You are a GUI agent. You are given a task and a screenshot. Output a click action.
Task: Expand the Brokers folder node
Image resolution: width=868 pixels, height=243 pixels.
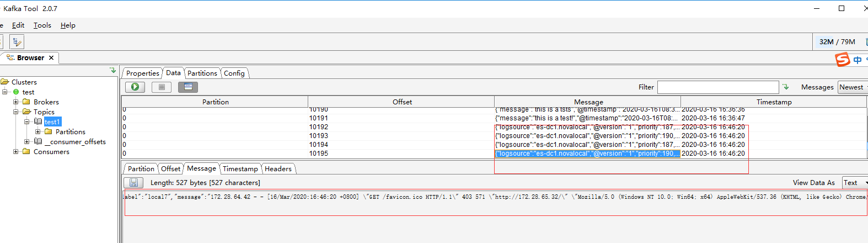[16, 102]
